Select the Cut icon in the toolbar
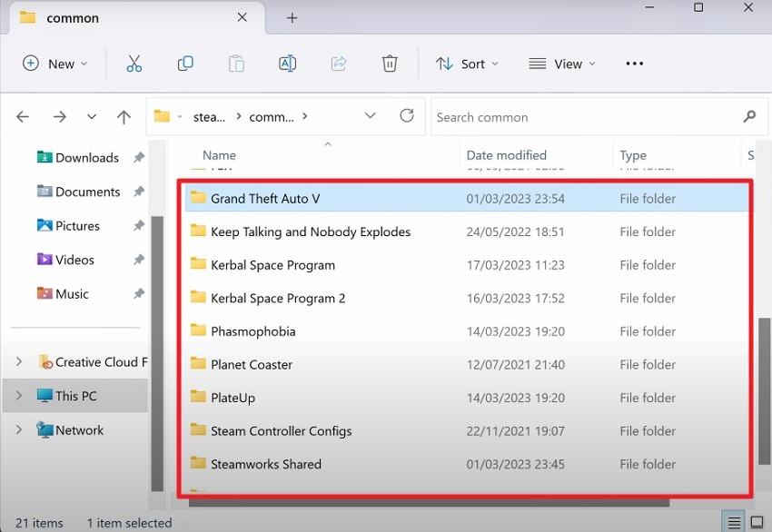This screenshot has height=532, width=772. tap(134, 64)
